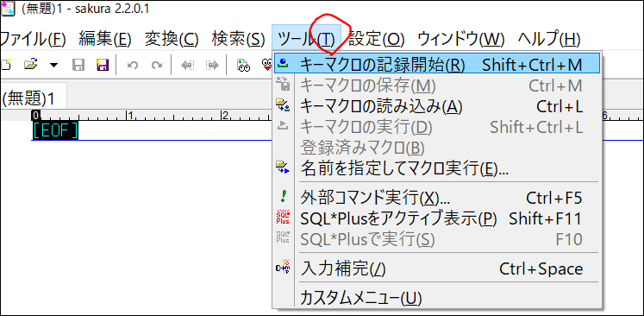This screenshot has height=316, width=644.
Task: Choose 外部コマンド実行(X)... menu entry
Action: tap(437, 199)
